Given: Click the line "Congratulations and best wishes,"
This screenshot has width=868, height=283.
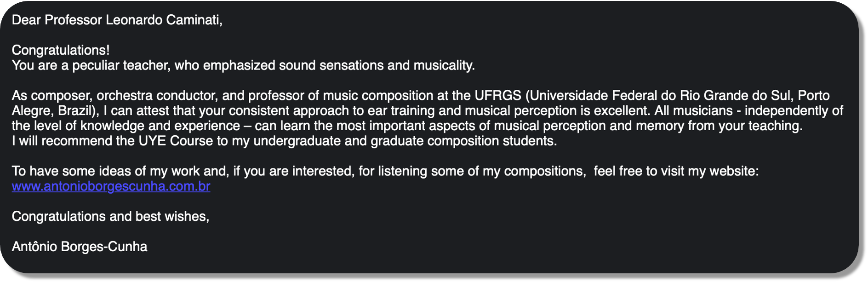Looking at the screenshot, I should (x=110, y=217).
